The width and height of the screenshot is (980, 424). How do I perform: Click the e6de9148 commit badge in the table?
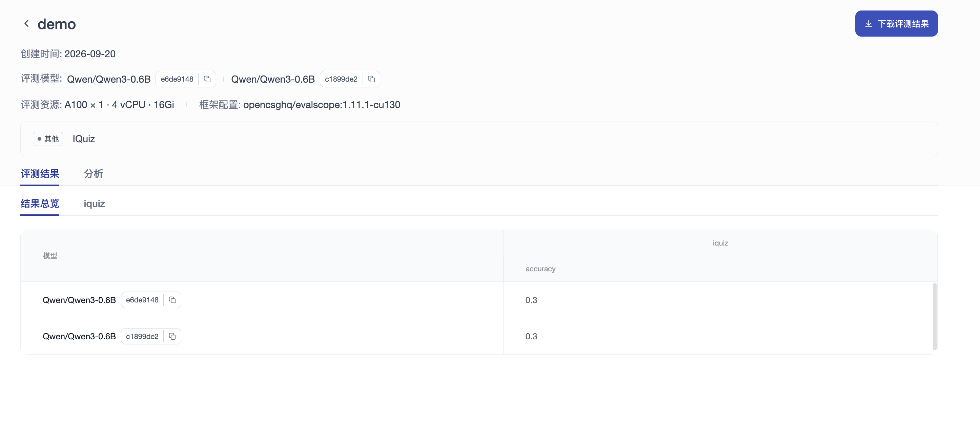tap(142, 300)
